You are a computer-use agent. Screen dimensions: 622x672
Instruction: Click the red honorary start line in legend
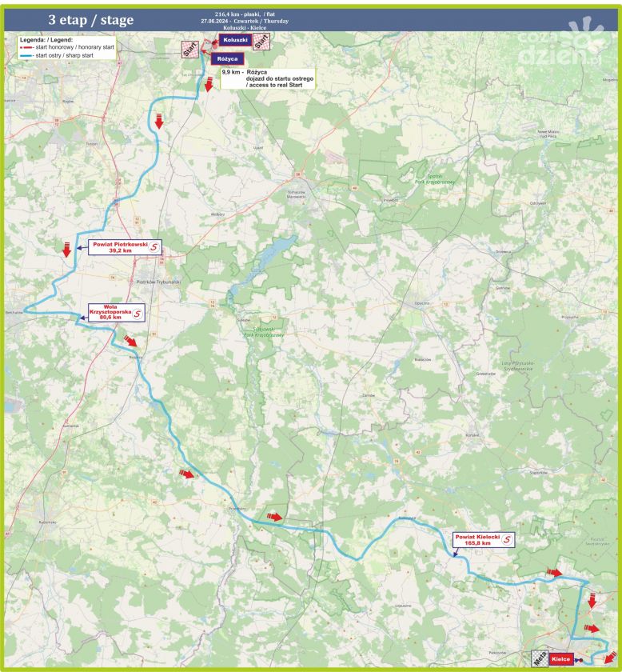click(28, 48)
